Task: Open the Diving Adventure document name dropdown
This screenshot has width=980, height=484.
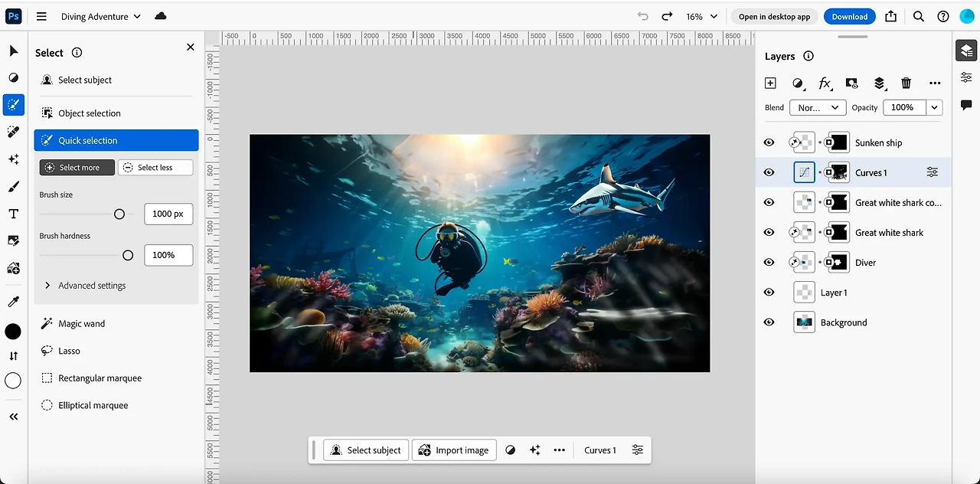Action: pyautogui.click(x=101, y=16)
